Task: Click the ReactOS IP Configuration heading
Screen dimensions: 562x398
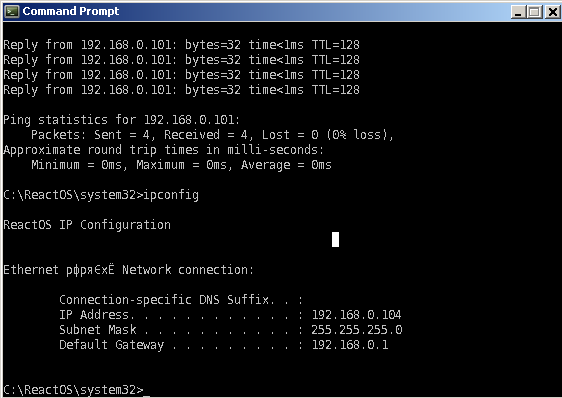Action: pyautogui.click(x=87, y=225)
